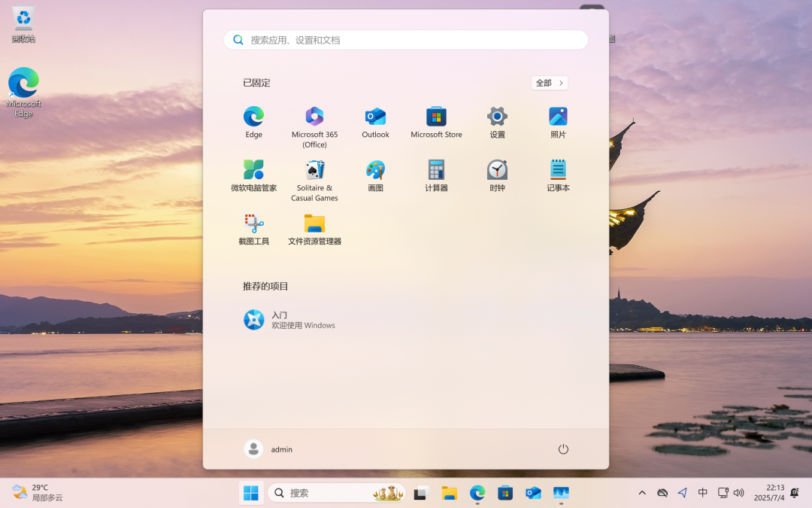Open recommended 入门 Welcome to Windows item

coord(289,320)
